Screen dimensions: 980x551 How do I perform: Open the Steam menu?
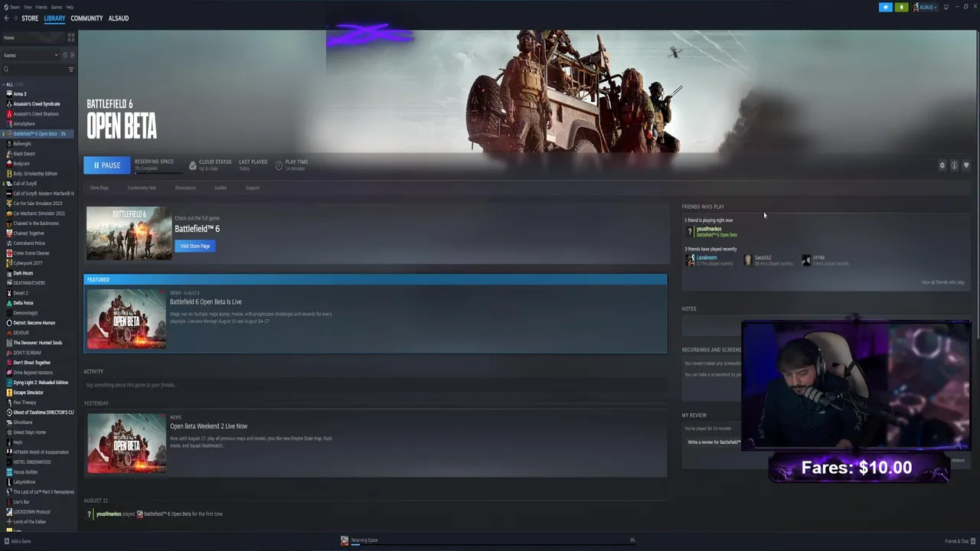pos(15,7)
